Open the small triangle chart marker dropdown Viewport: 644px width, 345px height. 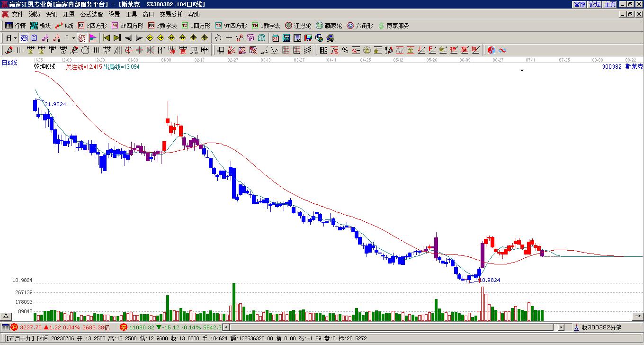(x=522, y=71)
